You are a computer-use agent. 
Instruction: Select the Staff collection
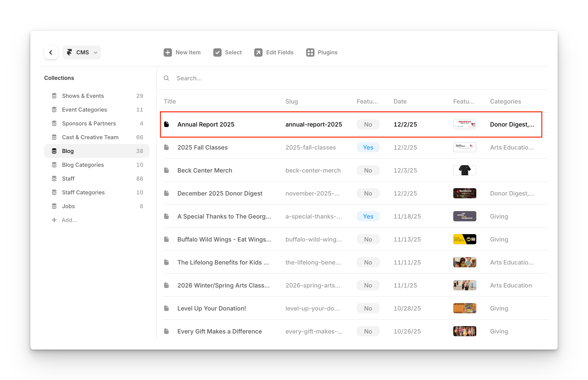[68, 178]
